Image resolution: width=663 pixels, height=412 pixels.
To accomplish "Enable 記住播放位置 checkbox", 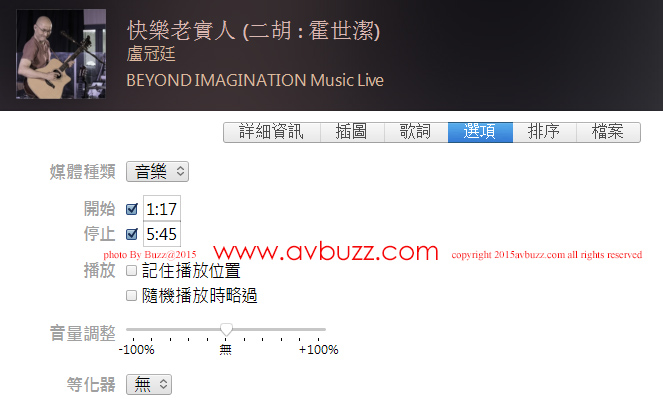I will [132, 270].
